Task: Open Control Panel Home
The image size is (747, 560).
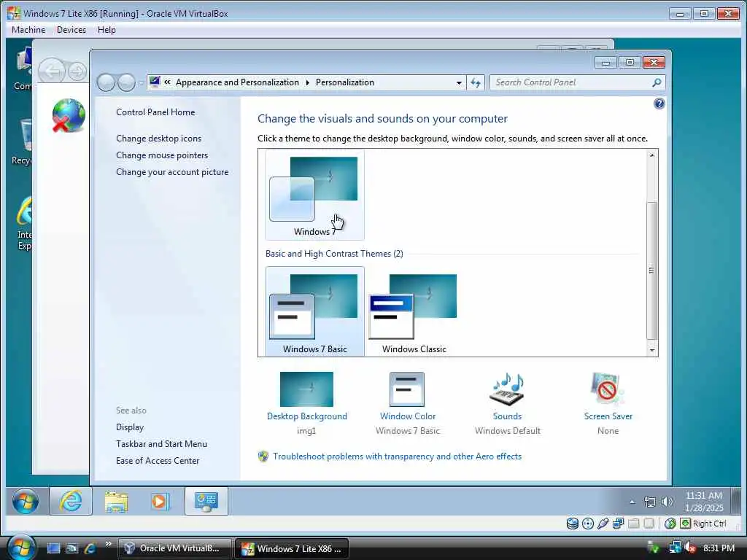Action: coord(155,112)
